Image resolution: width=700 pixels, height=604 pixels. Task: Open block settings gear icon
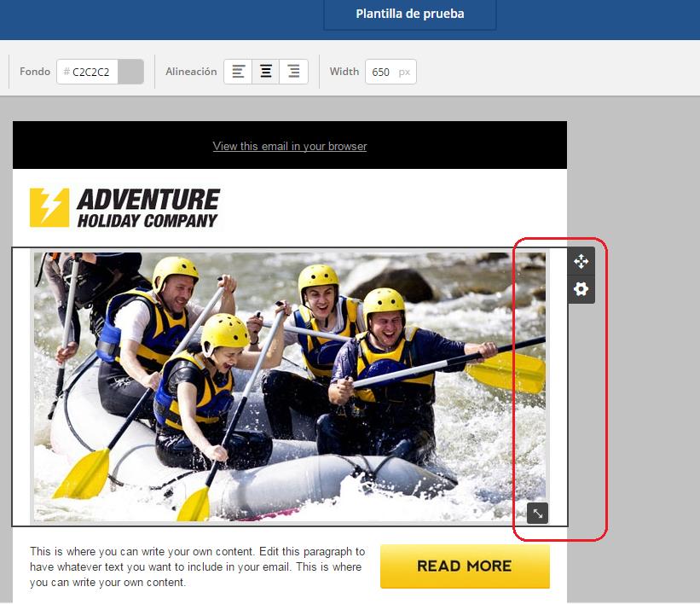581,289
